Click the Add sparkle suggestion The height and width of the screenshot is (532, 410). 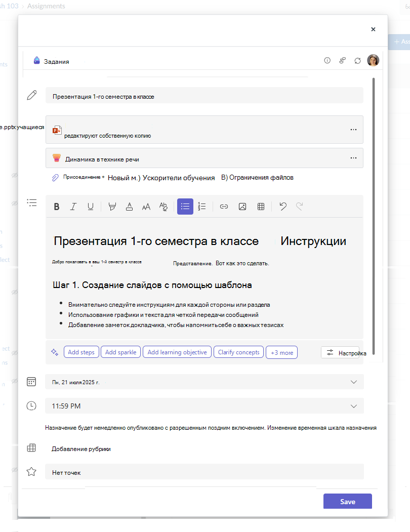(x=121, y=352)
